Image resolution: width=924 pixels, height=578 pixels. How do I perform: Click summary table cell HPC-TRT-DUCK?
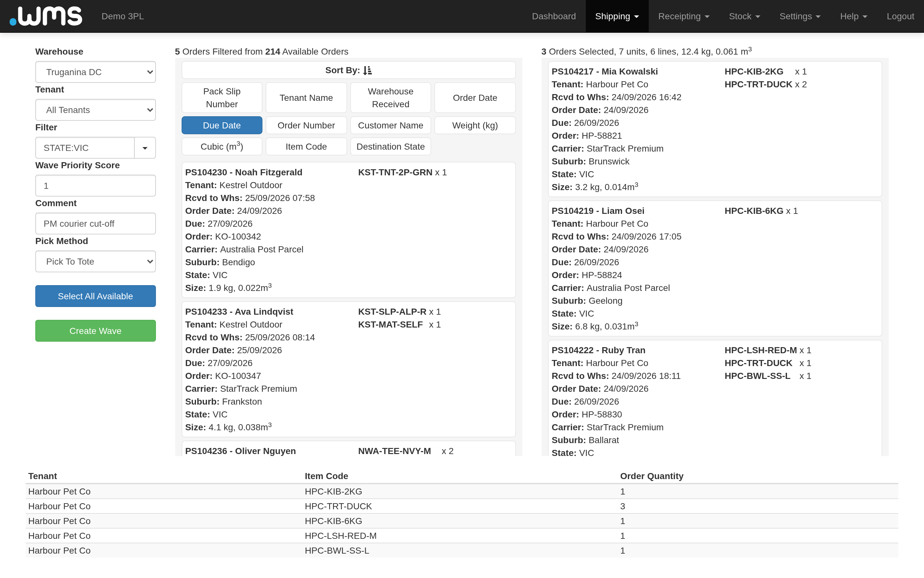338,506
